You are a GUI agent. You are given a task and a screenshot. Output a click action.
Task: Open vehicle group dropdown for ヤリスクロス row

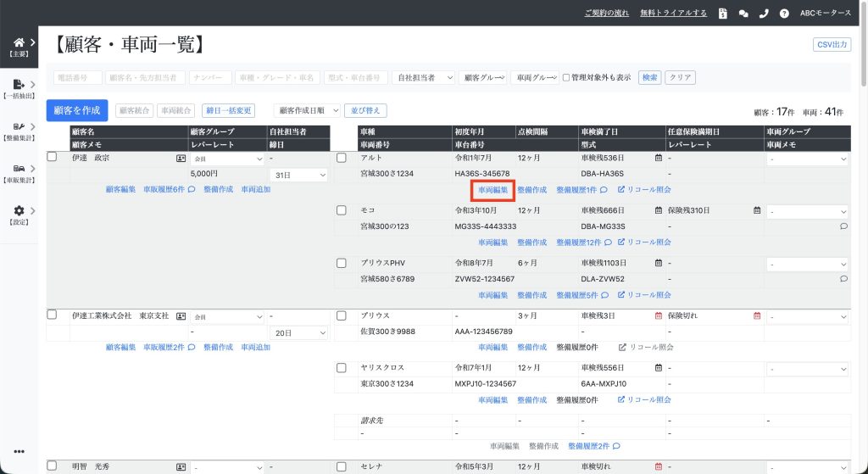[x=807, y=369]
